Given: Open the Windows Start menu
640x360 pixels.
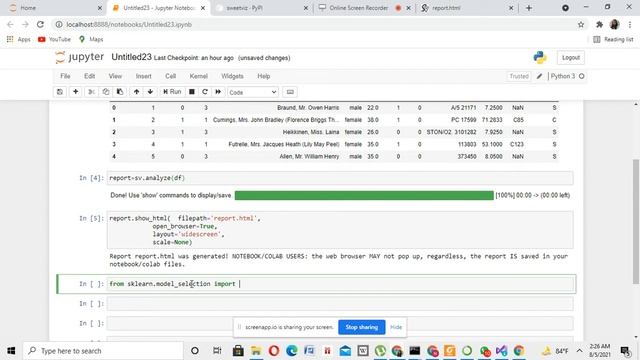Looking at the screenshot, I should [11, 351].
